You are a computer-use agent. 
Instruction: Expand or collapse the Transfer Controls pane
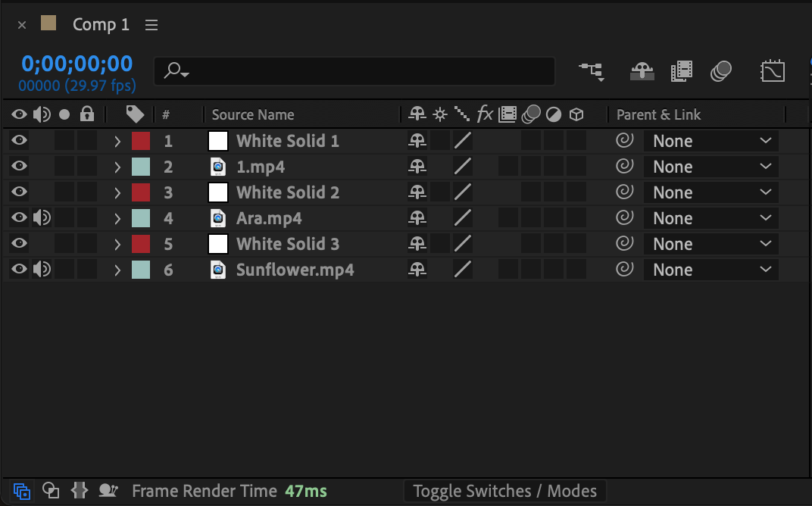coord(51,491)
